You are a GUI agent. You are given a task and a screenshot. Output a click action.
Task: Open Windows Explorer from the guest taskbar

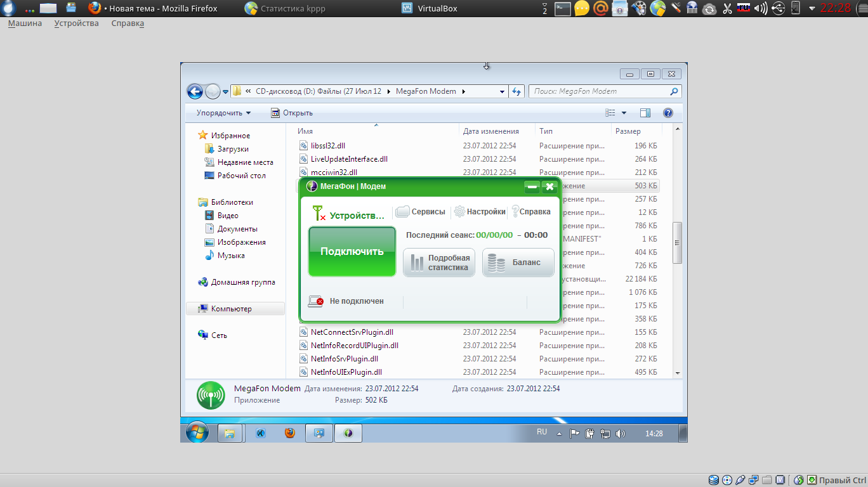click(230, 434)
